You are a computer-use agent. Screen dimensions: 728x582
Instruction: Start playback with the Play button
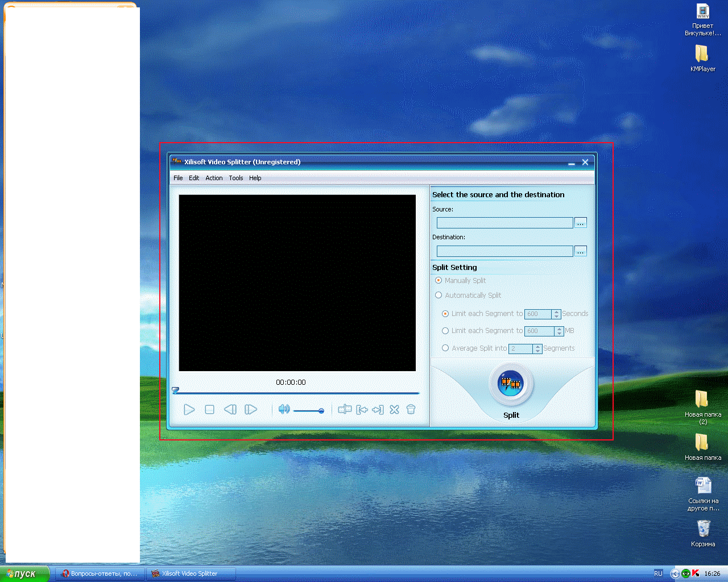click(x=189, y=409)
